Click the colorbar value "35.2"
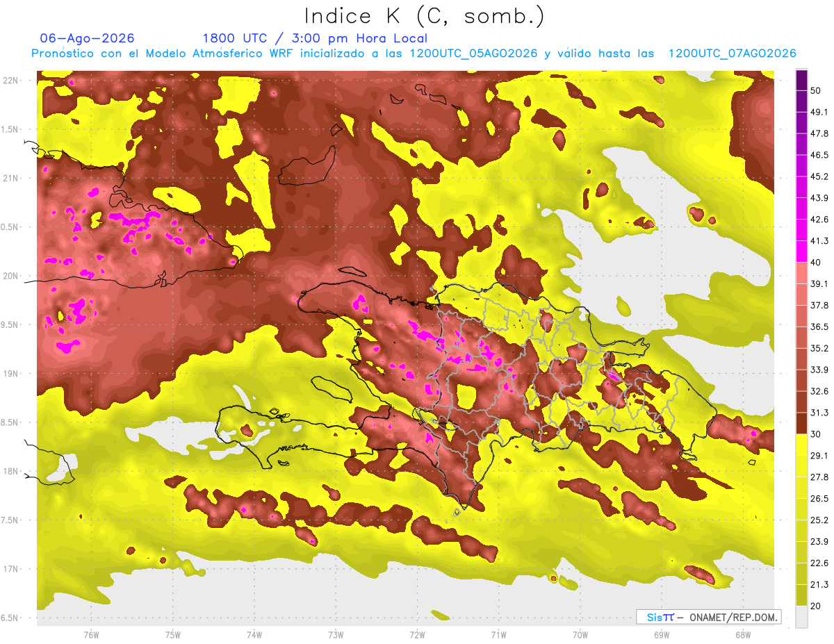The height and width of the screenshot is (644, 834). 819,348
